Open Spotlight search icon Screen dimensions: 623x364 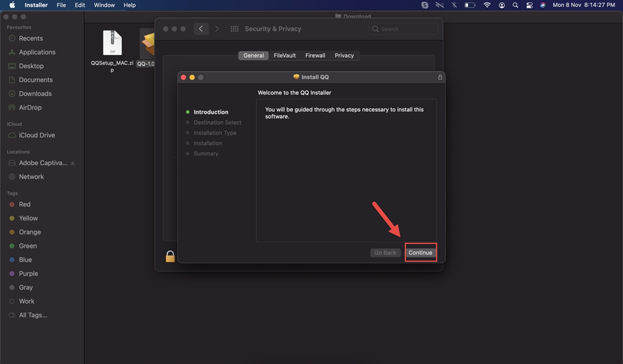(515, 5)
